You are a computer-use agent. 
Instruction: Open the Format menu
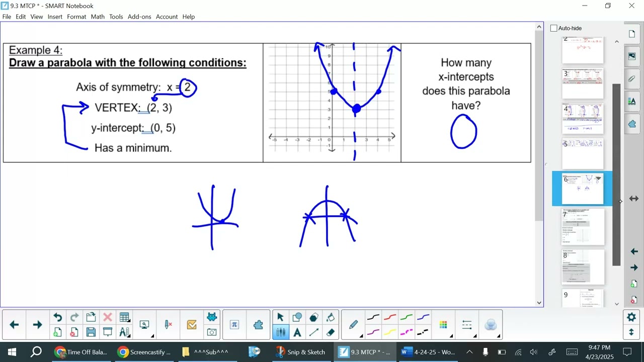(x=76, y=17)
